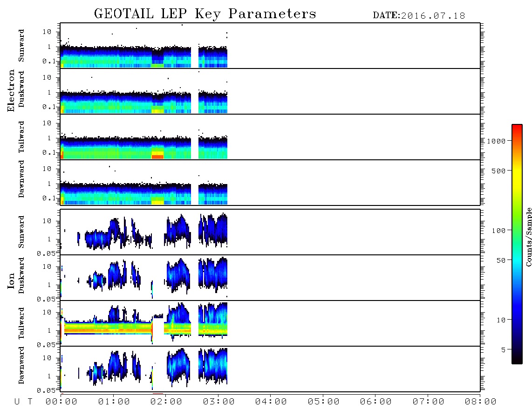Click the Electron Sunward panel label
The image size is (532, 410).
pos(21,46)
